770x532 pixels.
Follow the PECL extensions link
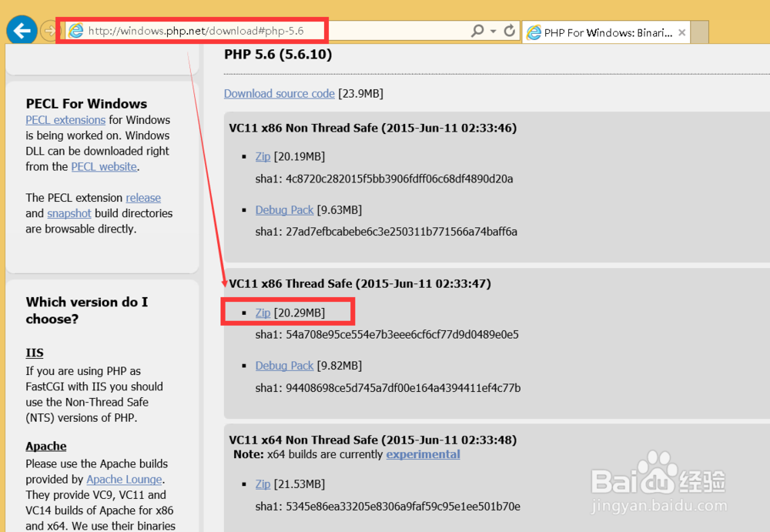[x=65, y=120]
